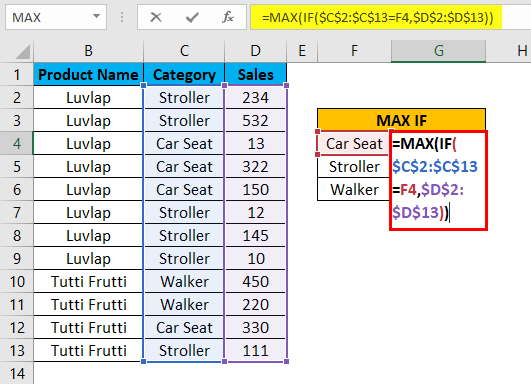Select row 7 header

tap(17, 213)
